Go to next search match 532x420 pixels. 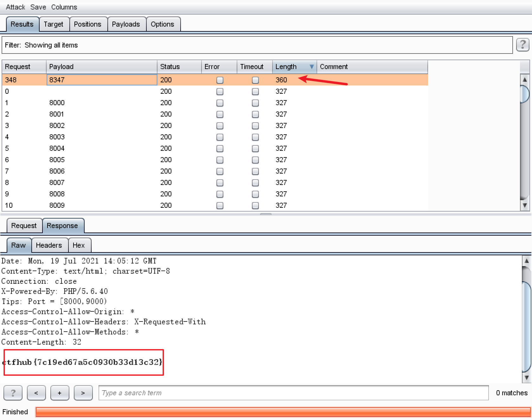click(83, 393)
